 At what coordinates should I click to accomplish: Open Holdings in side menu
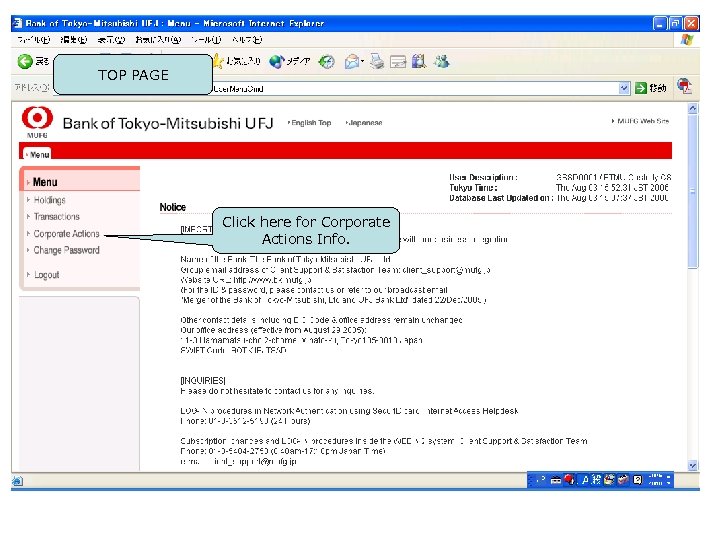[50, 200]
